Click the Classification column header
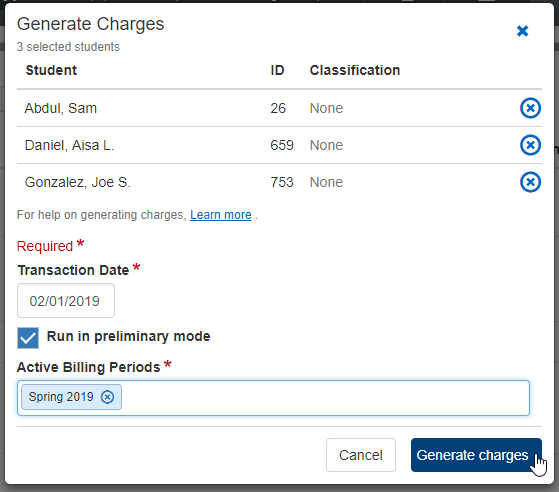 tap(355, 70)
